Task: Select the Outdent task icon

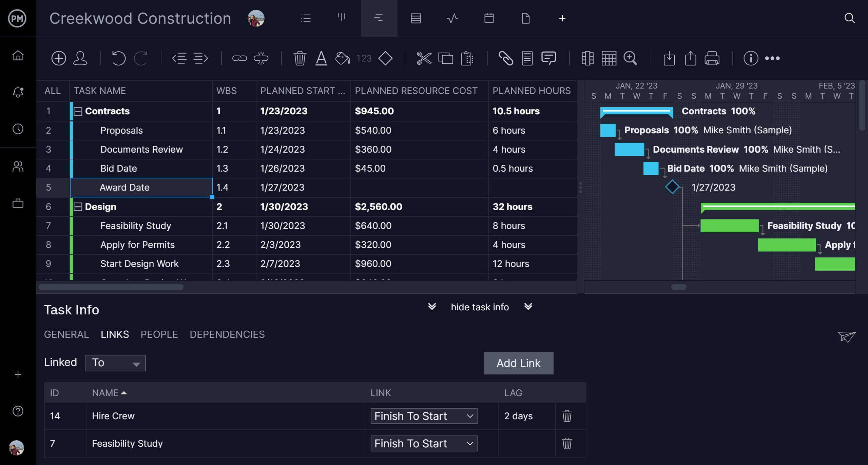Action: point(180,57)
